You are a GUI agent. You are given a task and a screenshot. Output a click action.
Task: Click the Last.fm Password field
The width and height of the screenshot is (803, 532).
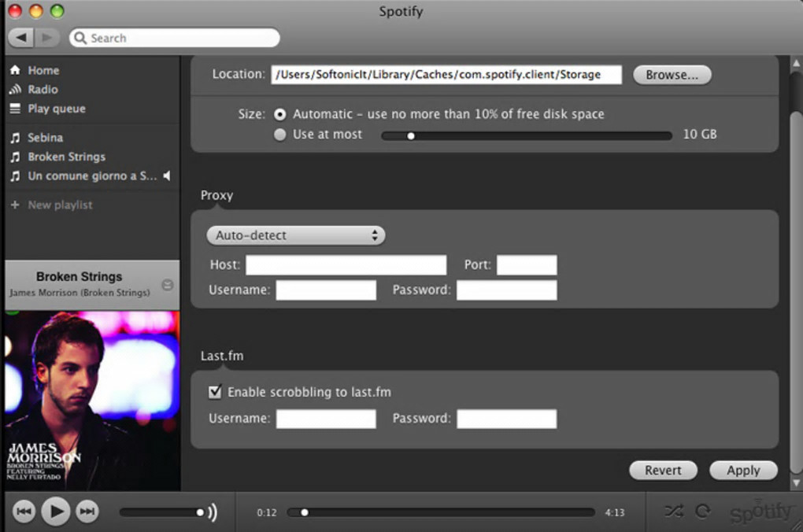tap(506, 419)
